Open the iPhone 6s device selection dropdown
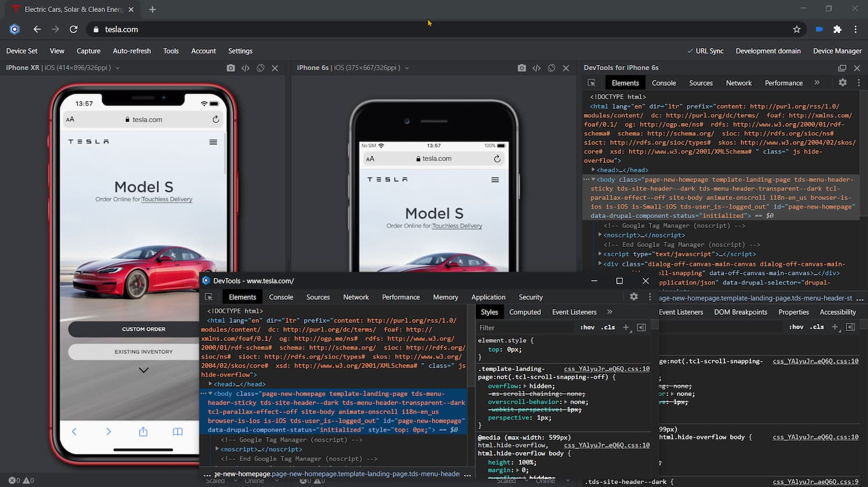 (x=408, y=67)
